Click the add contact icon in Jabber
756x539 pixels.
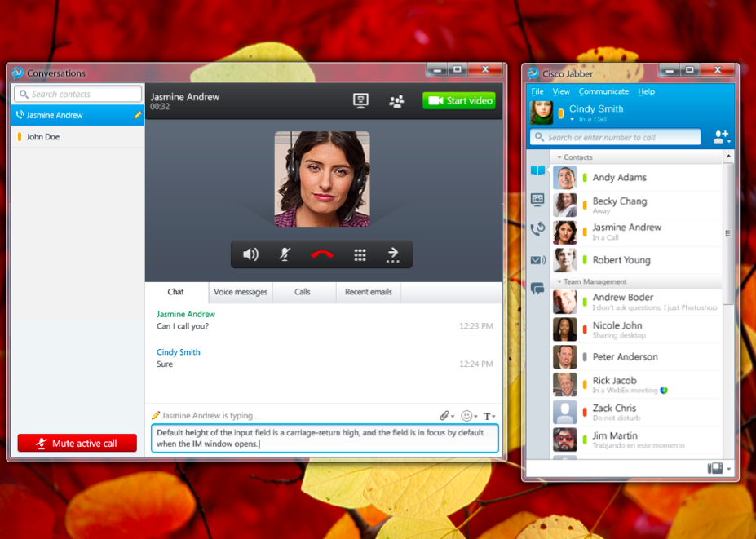click(721, 137)
